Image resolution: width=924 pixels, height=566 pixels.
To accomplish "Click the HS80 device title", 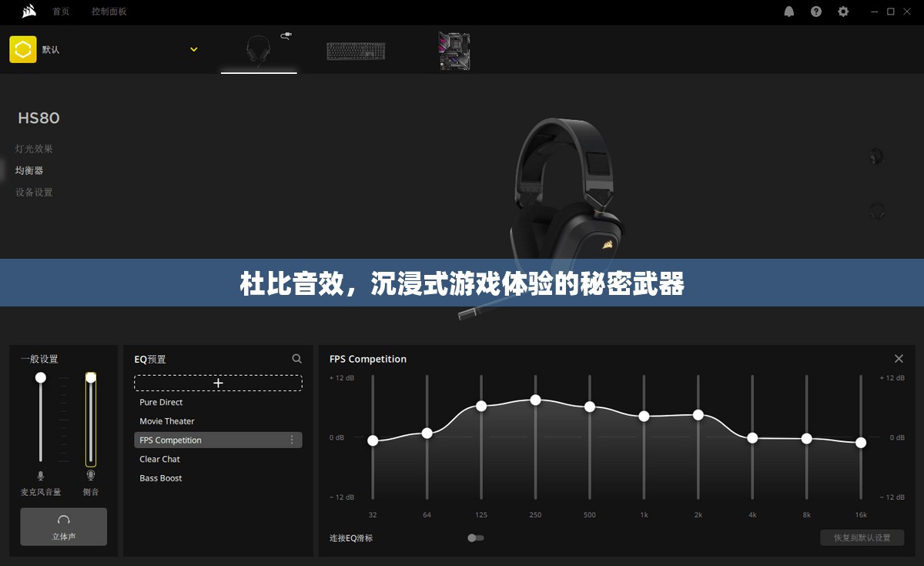I will click(38, 118).
